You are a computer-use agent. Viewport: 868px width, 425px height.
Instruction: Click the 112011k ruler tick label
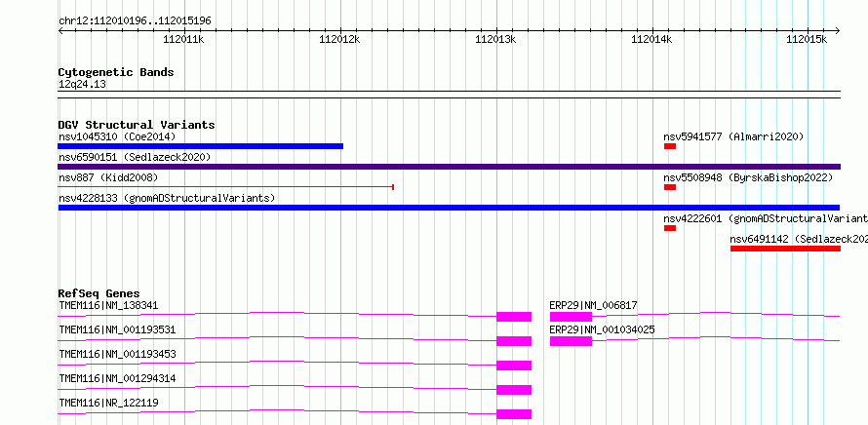point(183,39)
